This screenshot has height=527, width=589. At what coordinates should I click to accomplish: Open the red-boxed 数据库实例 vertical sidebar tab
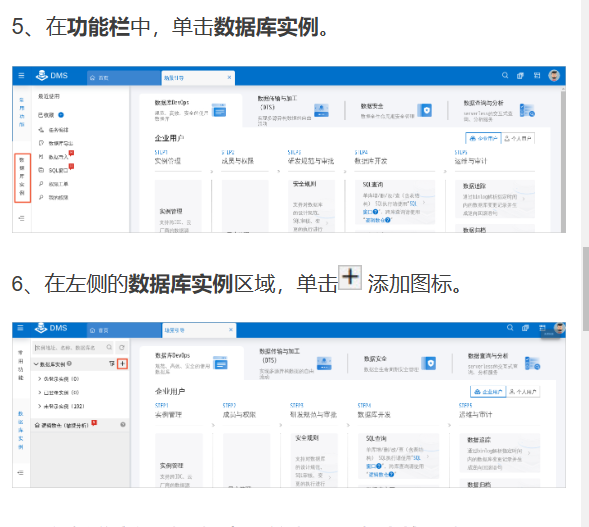click(x=22, y=178)
